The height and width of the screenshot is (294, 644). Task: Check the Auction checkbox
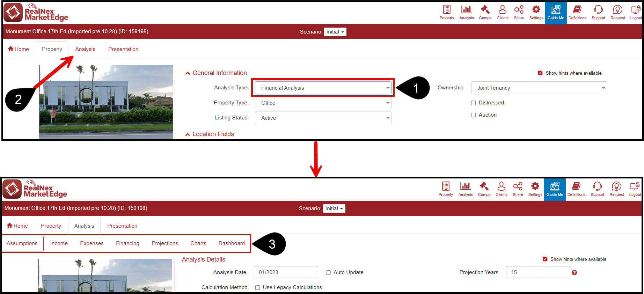pyautogui.click(x=474, y=115)
